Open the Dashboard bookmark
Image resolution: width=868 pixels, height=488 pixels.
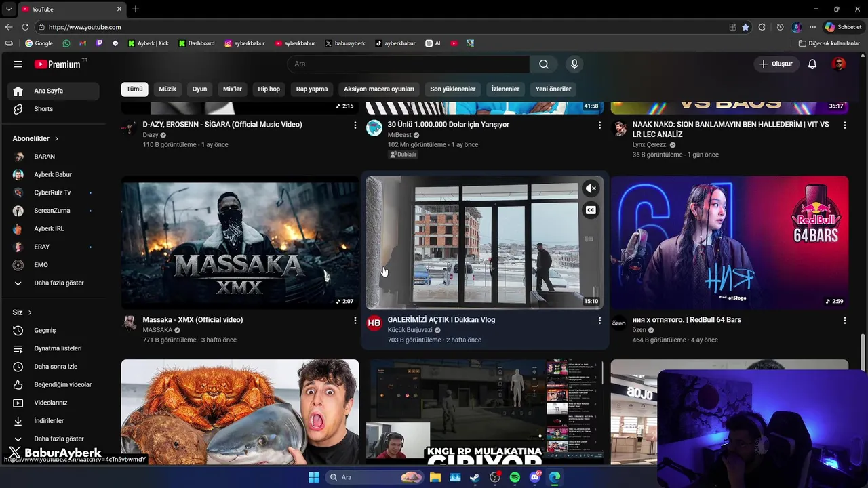(x=197, y=43)
